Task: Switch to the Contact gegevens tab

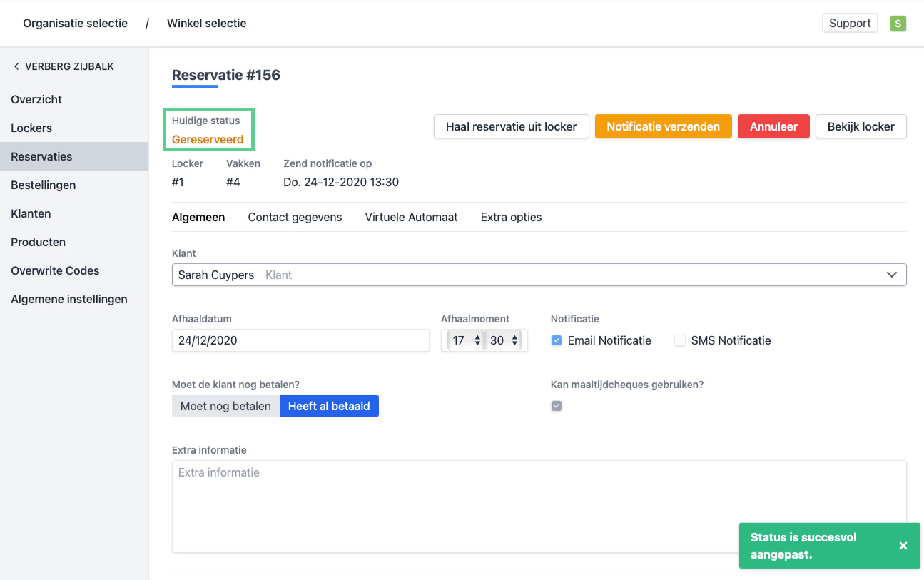Action: point(295,218)
